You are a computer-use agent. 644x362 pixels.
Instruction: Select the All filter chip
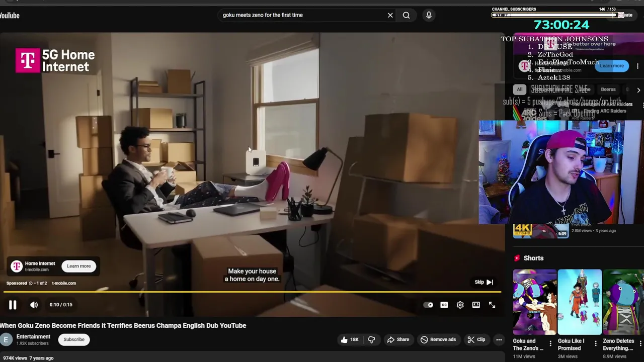click(520, 89)
